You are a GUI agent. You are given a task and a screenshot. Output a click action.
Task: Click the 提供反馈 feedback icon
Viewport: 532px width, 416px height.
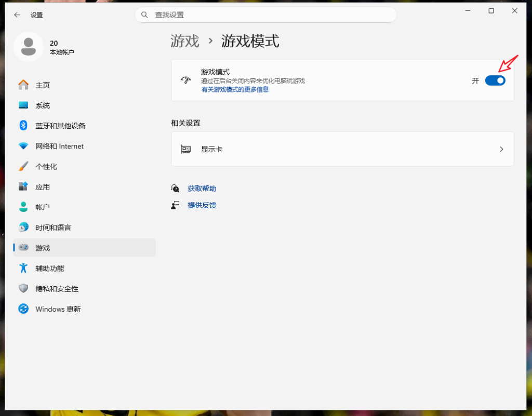[x=175, y=205]
